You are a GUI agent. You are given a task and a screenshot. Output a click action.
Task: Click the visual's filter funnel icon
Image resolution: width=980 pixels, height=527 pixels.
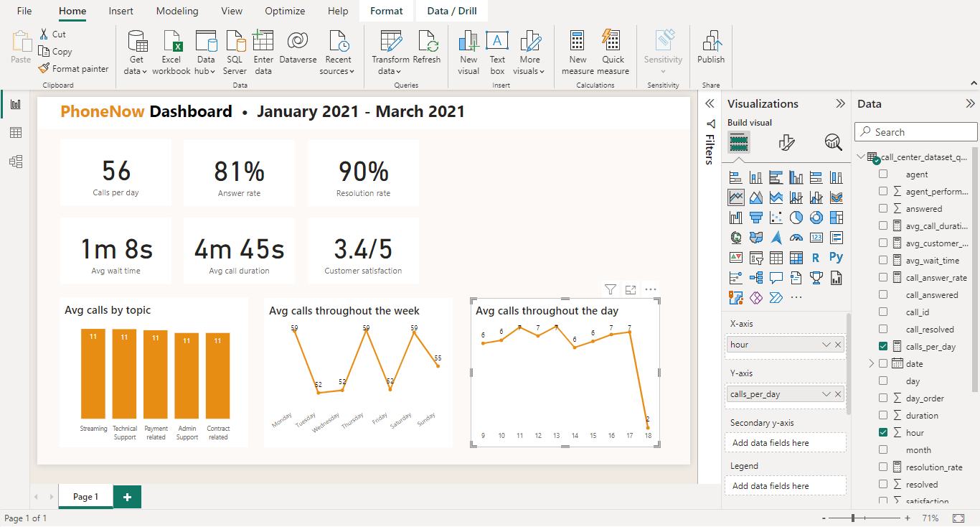611,289
